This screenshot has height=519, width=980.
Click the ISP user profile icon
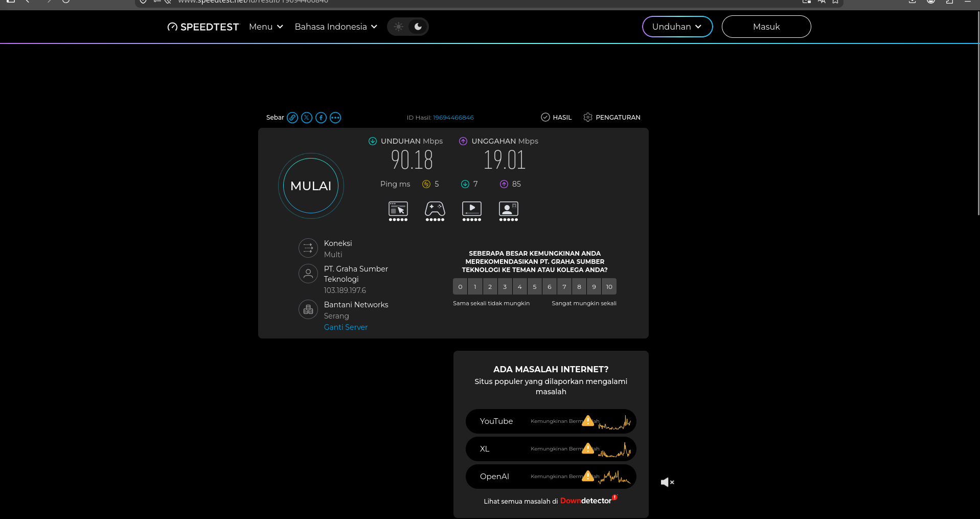tap(308, 274)
